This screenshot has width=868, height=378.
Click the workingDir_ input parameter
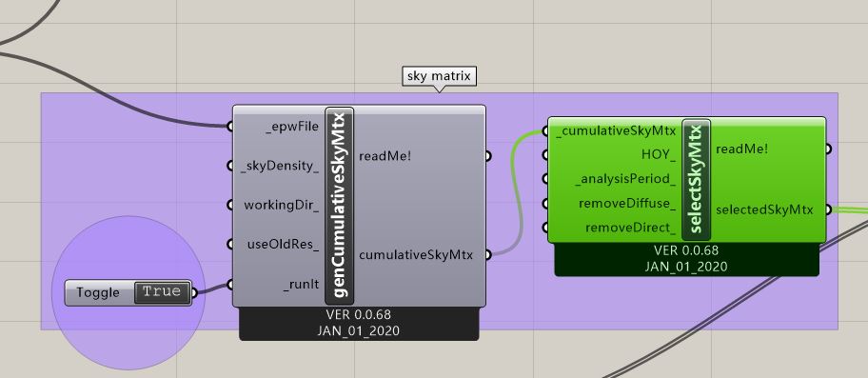coord(282,206)
